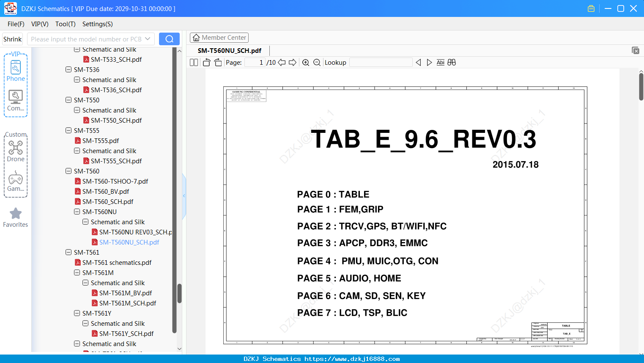Open the Settings(S) menu
Screen dimensions: 644x363
(98, 24)
